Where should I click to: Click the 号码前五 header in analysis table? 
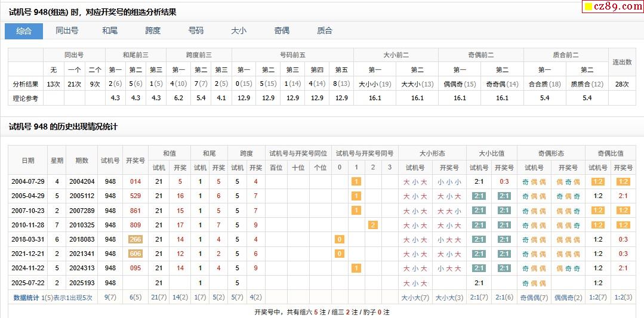click(292, 54)
